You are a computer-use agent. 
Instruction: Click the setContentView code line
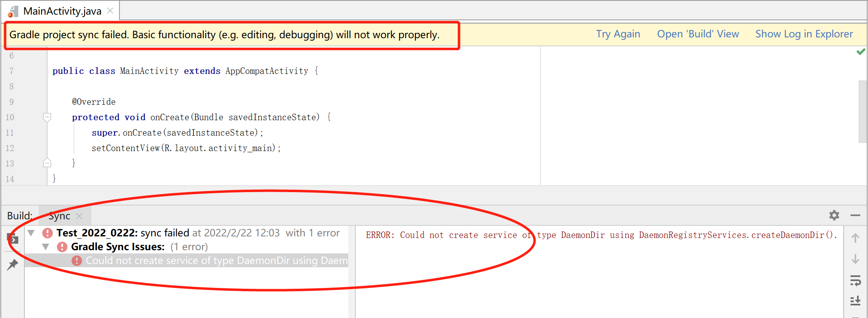click(186, 148)
